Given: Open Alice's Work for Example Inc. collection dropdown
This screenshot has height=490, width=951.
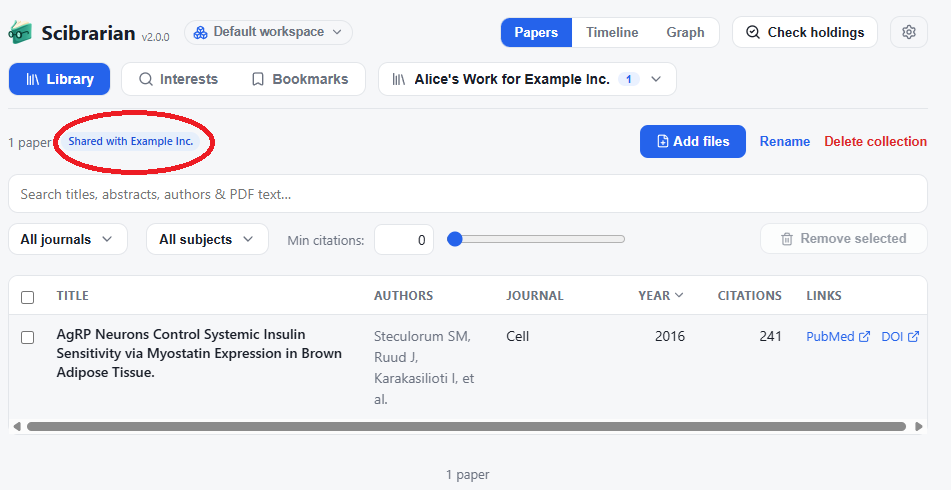Looking at the screenshot, I should (x=527, y=79).
